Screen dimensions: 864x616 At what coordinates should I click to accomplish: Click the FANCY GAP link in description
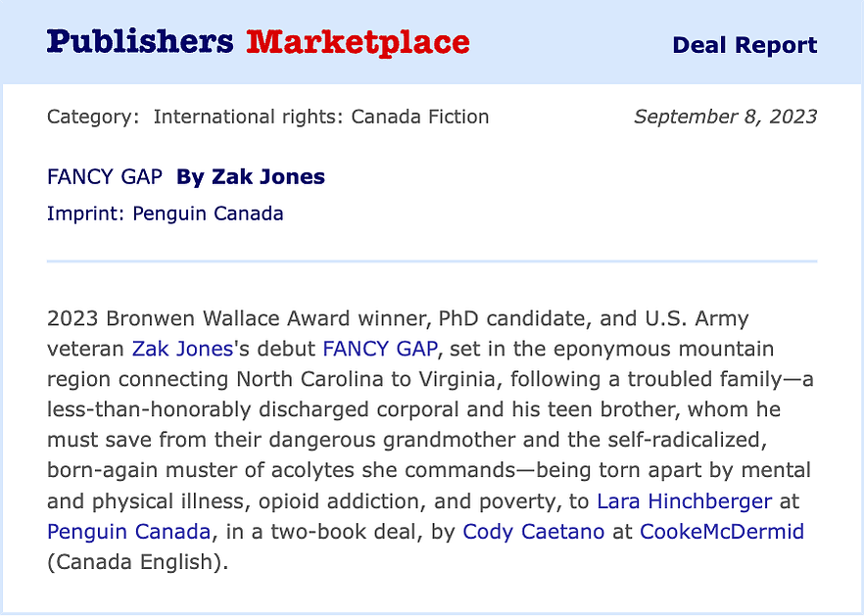coord(380,349)
